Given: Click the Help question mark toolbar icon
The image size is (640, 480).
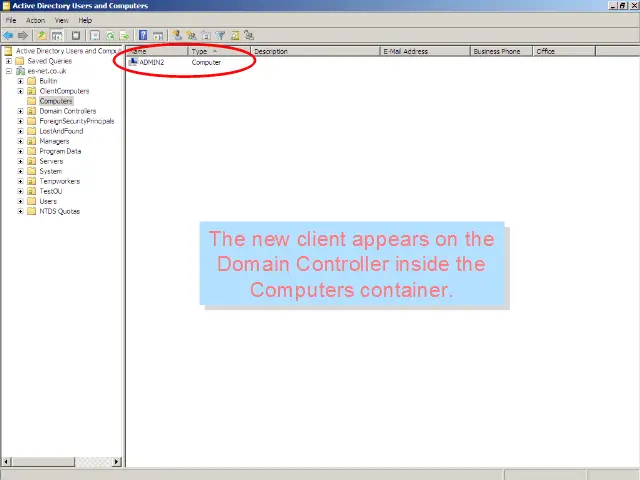Looking at the screenshot, I should pyautogui.click(x=144, y=36).
